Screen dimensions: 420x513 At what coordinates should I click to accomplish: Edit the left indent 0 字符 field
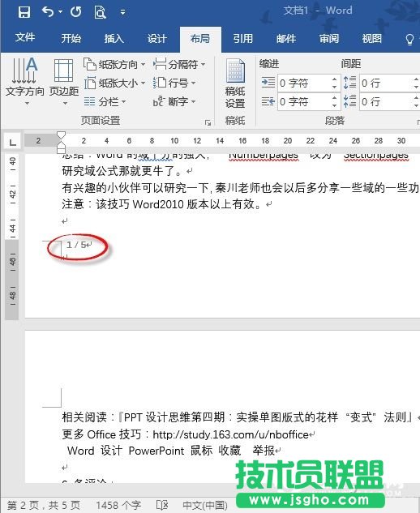pos(304,83)
